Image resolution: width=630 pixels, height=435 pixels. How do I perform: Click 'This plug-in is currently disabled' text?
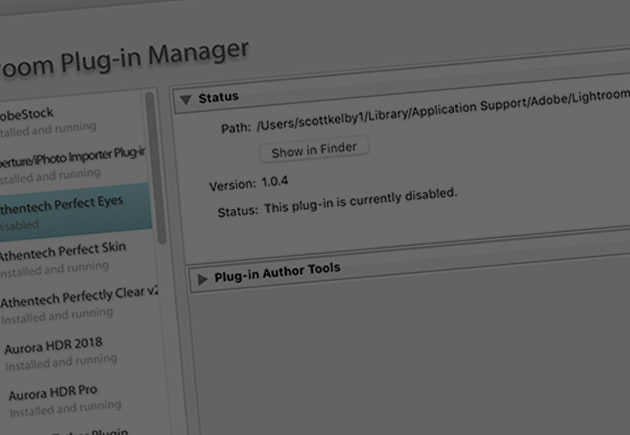[360, 200]
